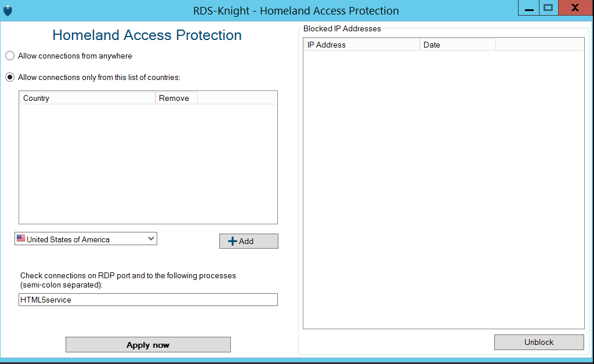
Task: Click the HTML5service processes text field
Action: point(148,300)
